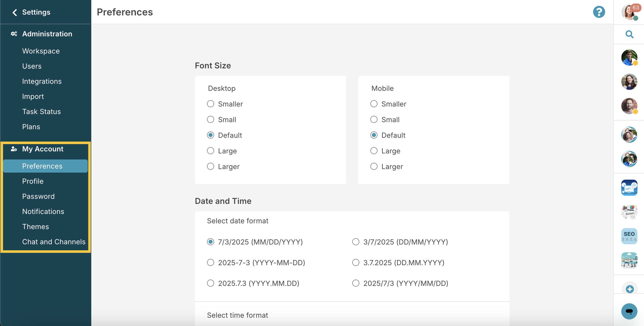Open the help question mark icon
Image resolution: width=644 pixels, height=326 pixels.
tap(599, 12)
